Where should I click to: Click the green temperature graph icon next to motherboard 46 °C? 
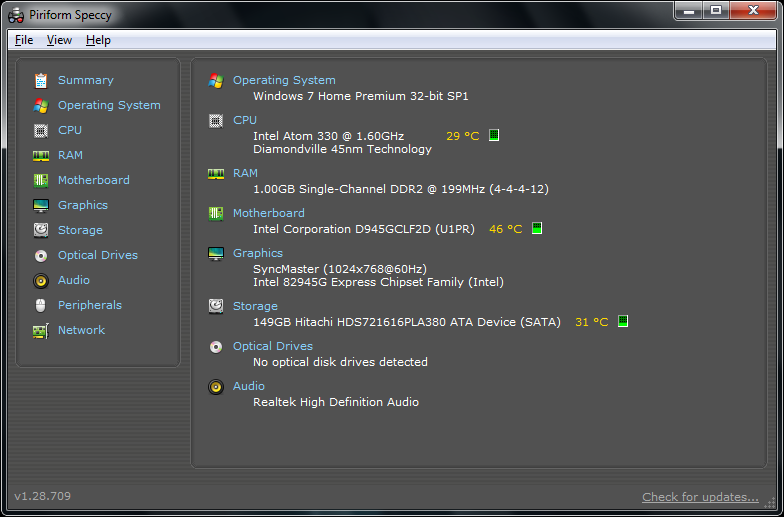tap(537, 228)
